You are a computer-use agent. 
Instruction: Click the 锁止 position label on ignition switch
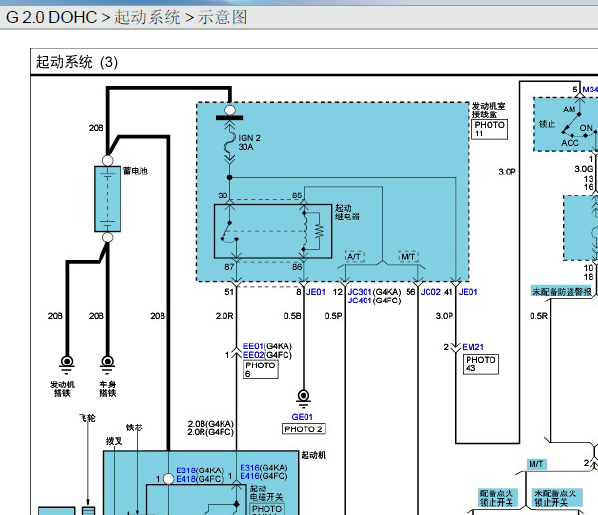547,124
